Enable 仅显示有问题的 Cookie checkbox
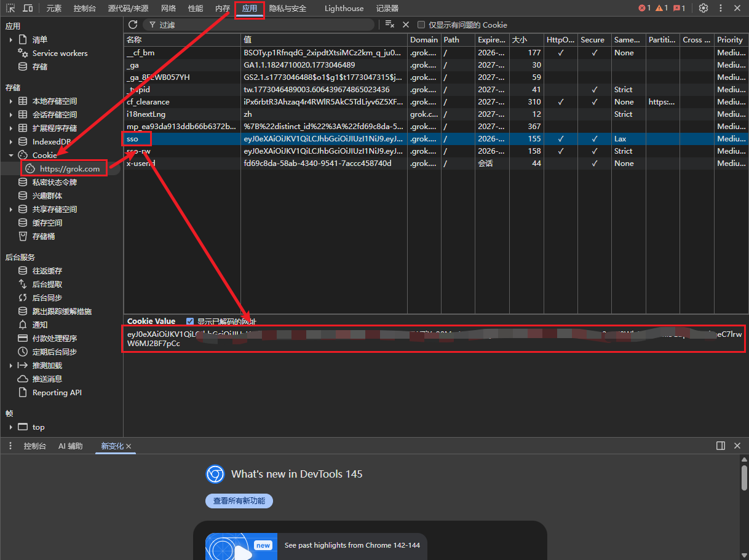Viewport: 749px width, 560px height. tap(421, 25)
